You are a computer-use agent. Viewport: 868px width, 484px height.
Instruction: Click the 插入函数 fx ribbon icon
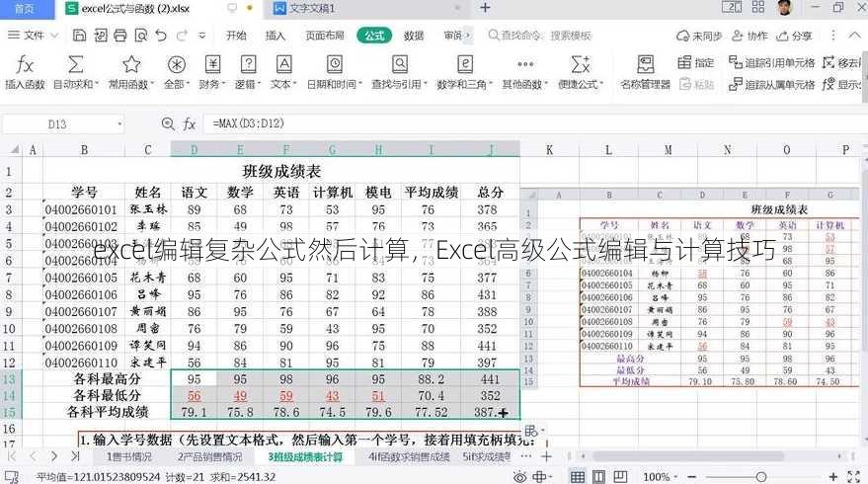(25, 65)
